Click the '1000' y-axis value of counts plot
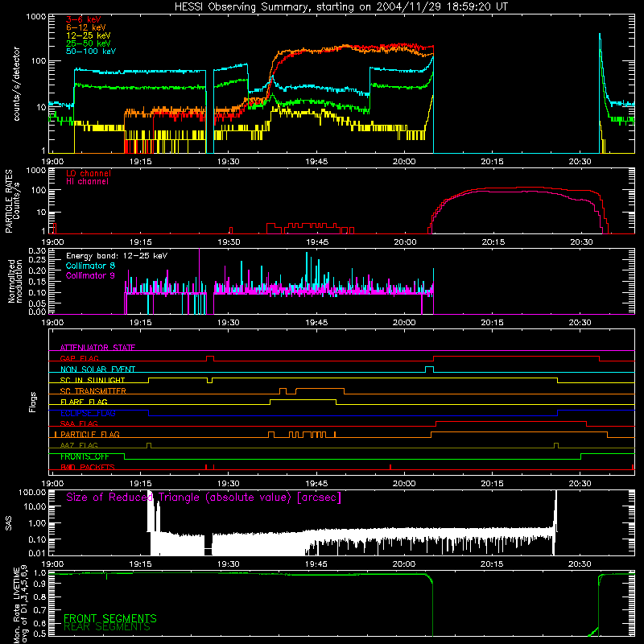The width and height of the screenshot is (644, 644). [x=35, y=17]
